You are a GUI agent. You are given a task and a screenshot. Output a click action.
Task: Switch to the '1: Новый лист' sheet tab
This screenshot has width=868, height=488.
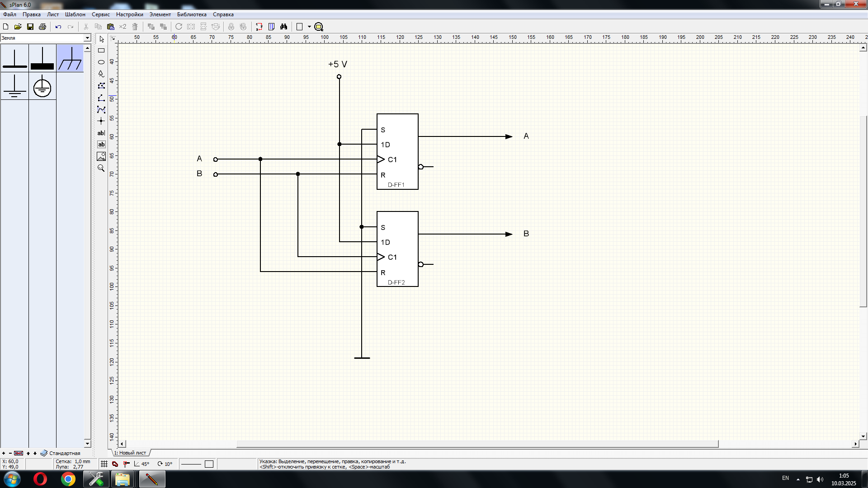[130, 453]
